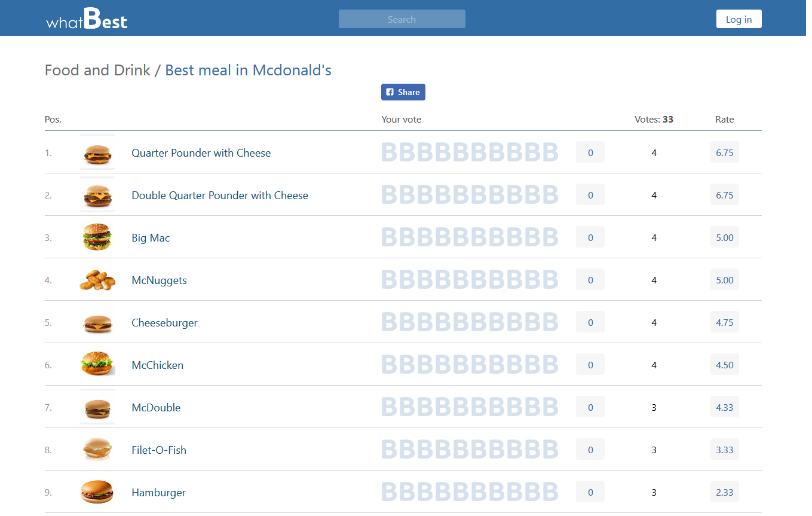Rate Filet-O-Fish with eighth B
Image resolution: width=812 pixels, height=516 pixels.
click(514, 450)
